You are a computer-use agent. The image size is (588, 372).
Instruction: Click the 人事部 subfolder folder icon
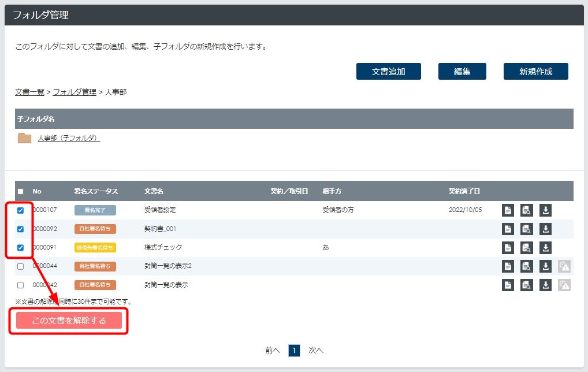(24, 138)
